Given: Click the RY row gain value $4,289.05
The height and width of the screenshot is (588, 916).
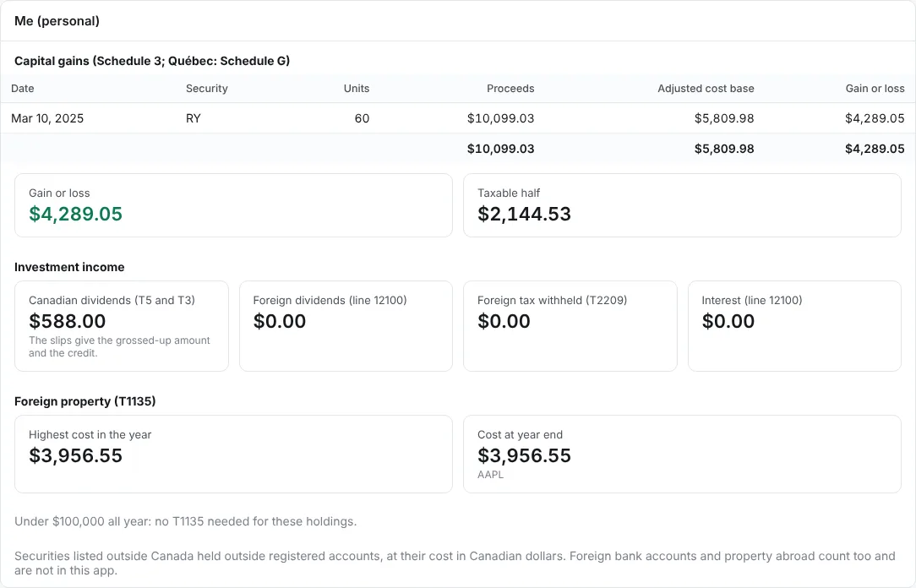Looking at the screenshot, I should [875, 118].
